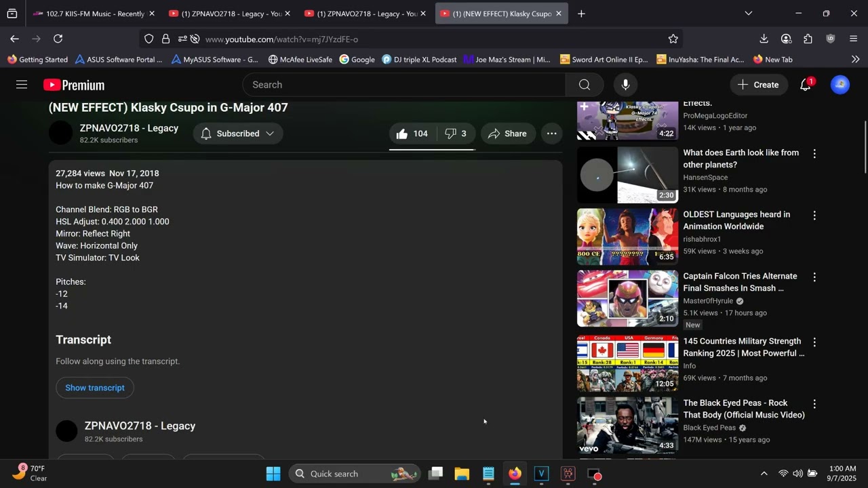This screenshot has width=868, height=488.
Task: Open Captain Falcon Final Smashes thumbnail
Action: tap(627, 298)
